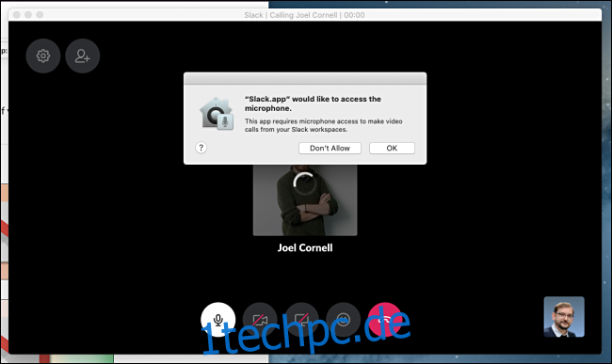Hang up the call with Joel Cornell
612x364 pixels.
[x=385, y=320]
